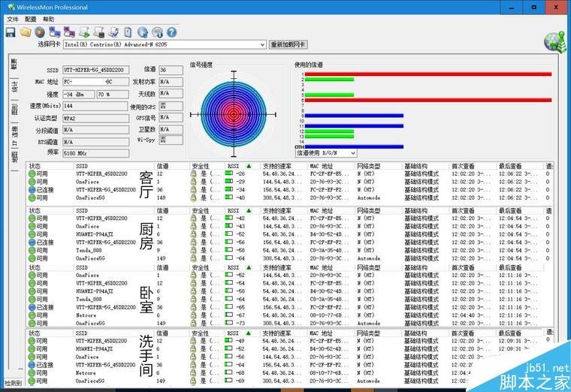571x392 pixels.
Task: Click the blue globe toolbar icon
Action: (143, 32)
